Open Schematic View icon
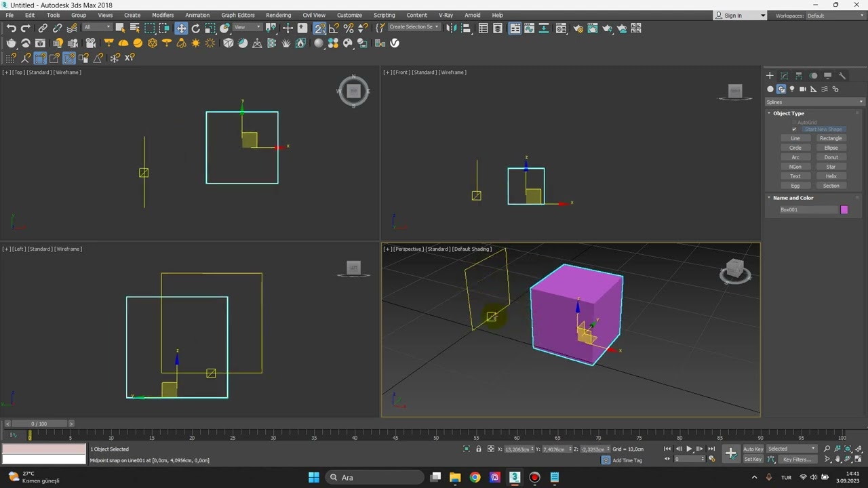This screenshot has height=488, width=868. [544, 28]
